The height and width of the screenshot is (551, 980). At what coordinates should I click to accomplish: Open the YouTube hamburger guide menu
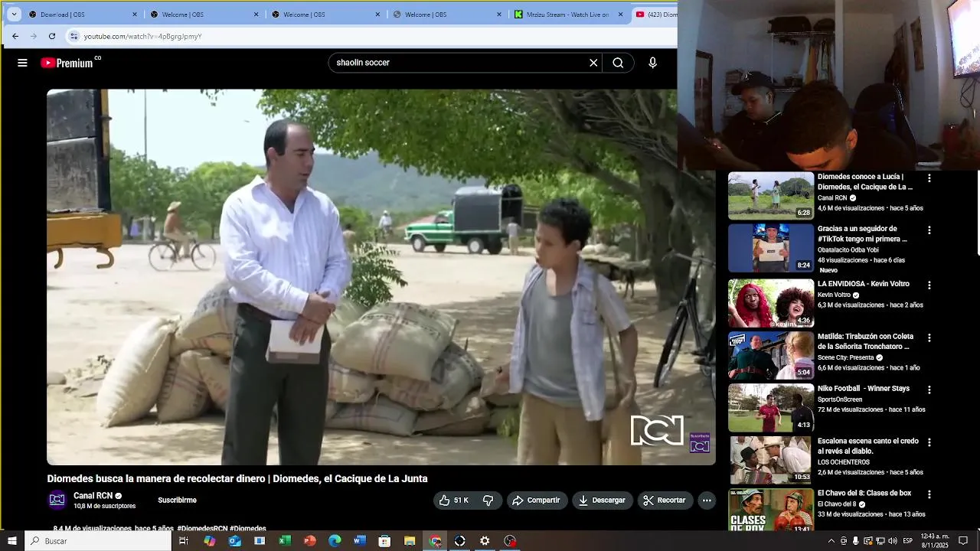click(x=22, y=63)
